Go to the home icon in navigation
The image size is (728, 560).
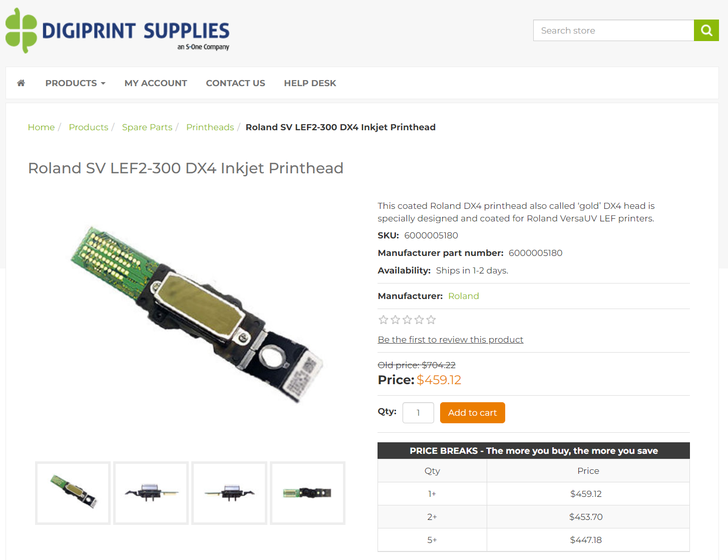[21, 83]
